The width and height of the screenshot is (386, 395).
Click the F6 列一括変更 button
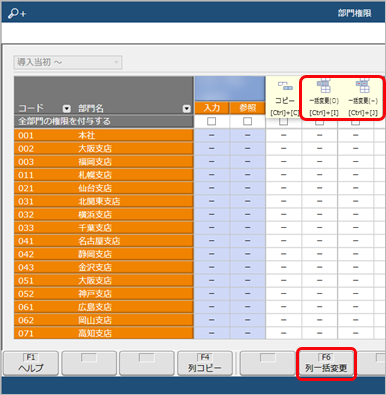click(326, 363)
